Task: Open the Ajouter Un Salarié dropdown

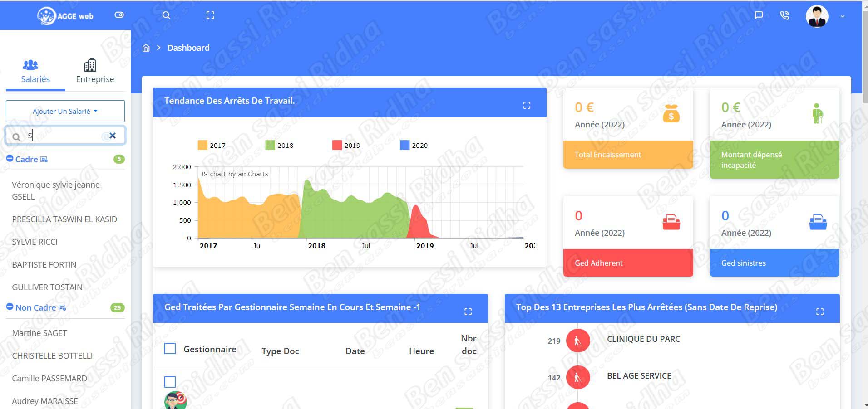Action: coord(65,111)
